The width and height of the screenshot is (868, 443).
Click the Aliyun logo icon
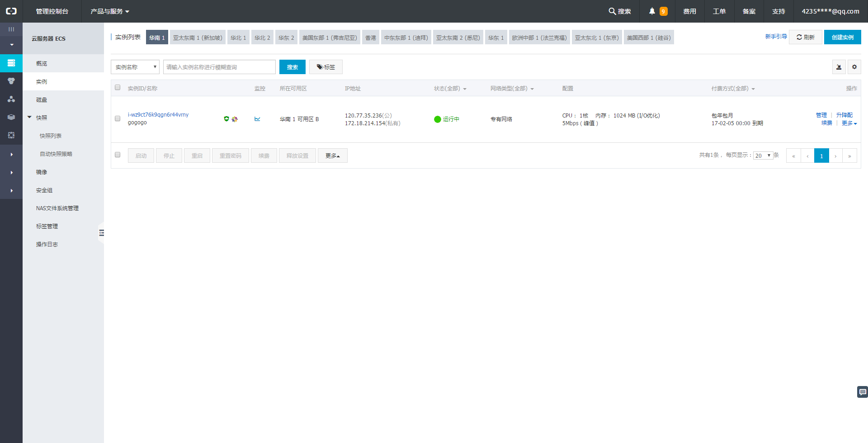point(11,11)
